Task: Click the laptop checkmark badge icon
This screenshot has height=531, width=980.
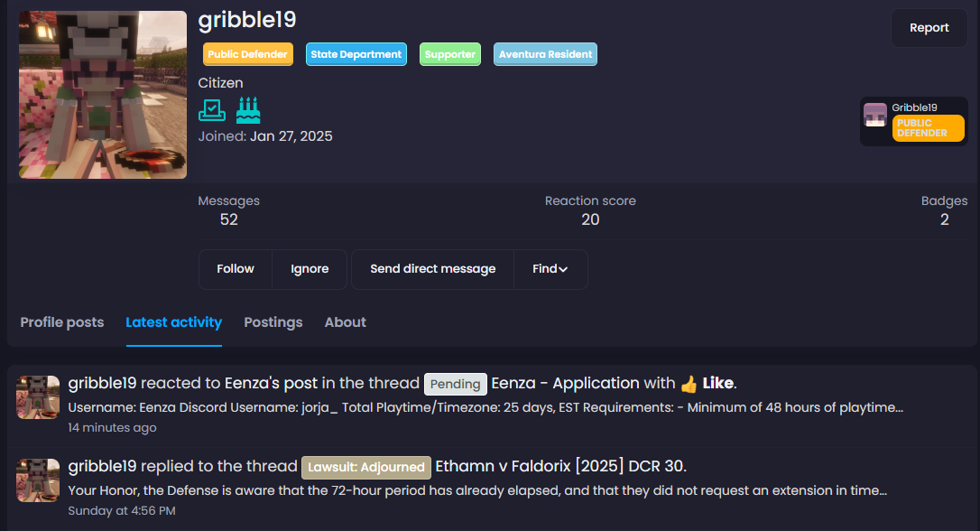Action: point(210,110)
